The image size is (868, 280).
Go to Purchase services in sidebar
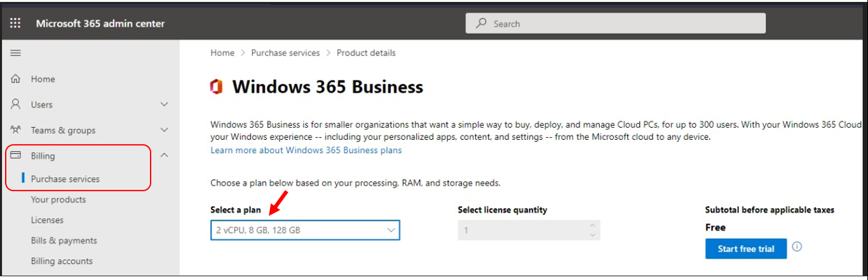pyautogui.click(x=65, y=179)
